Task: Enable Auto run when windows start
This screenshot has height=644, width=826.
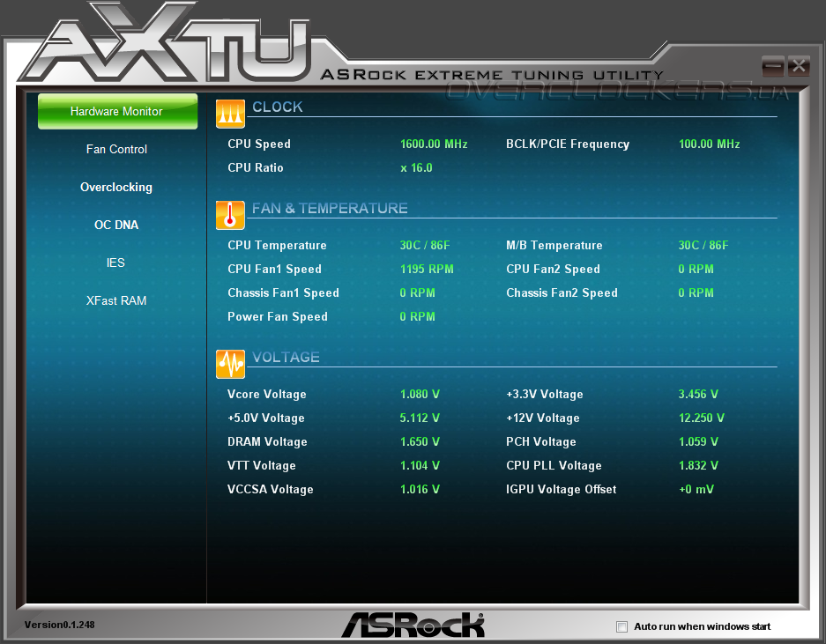Action: [x=621, y=626]
